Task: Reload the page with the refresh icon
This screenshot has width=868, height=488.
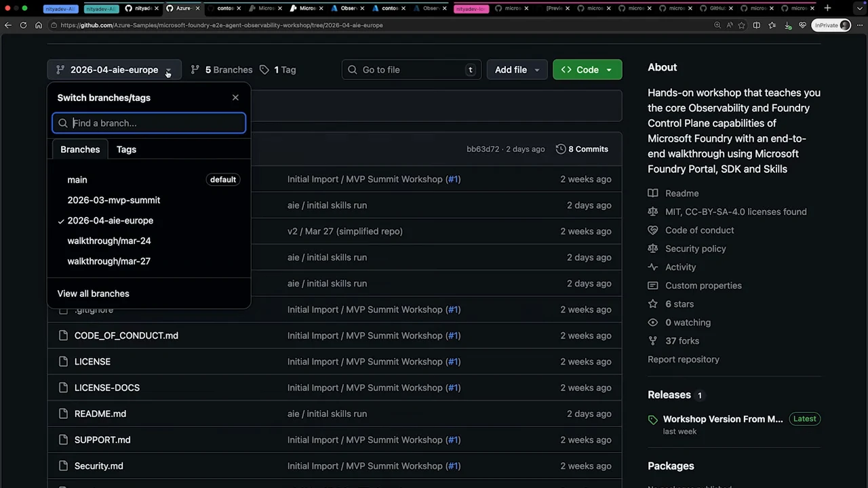Action: click(x=23, y=25)
